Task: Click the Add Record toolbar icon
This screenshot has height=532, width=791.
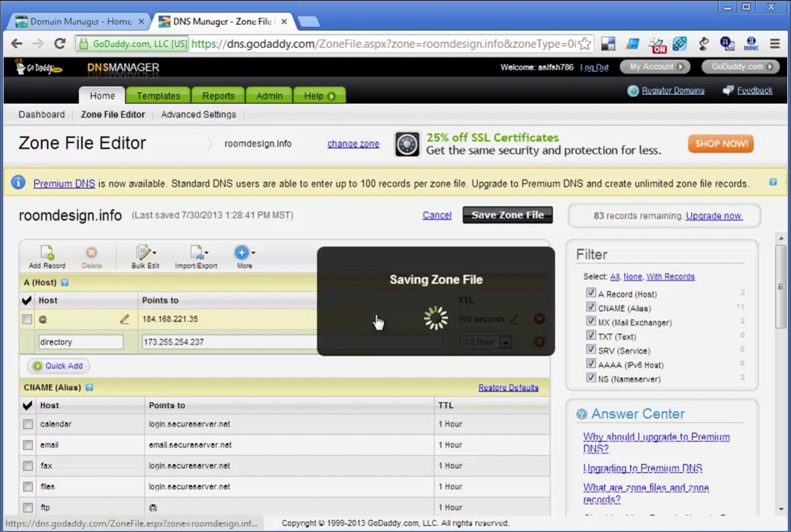Action: point(47,257)
